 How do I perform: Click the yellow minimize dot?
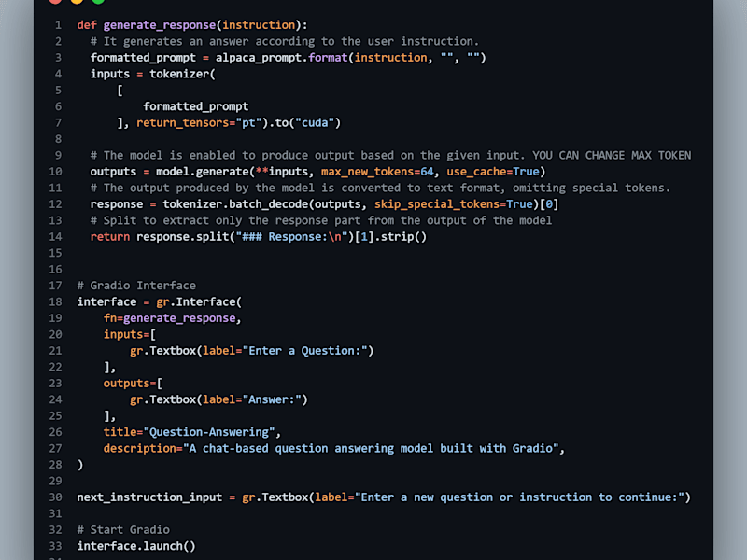pos(77,2)
